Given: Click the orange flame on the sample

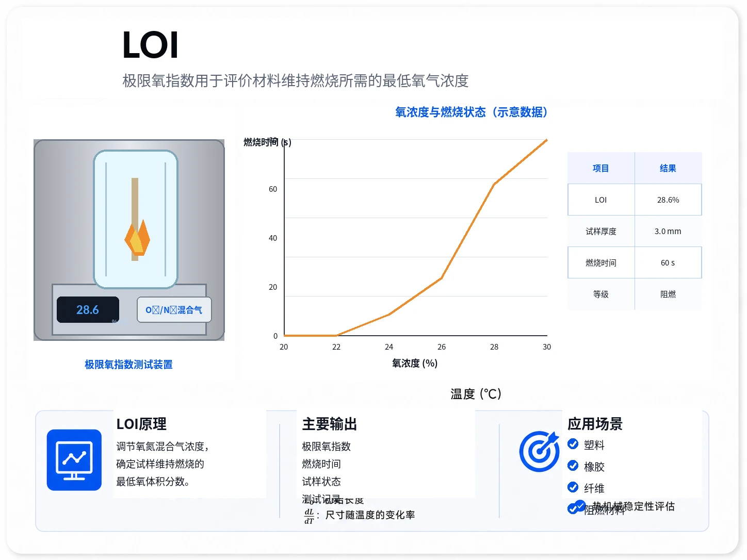Looking at the screenshot, I should pyautogui.click(x=137, y=237).
